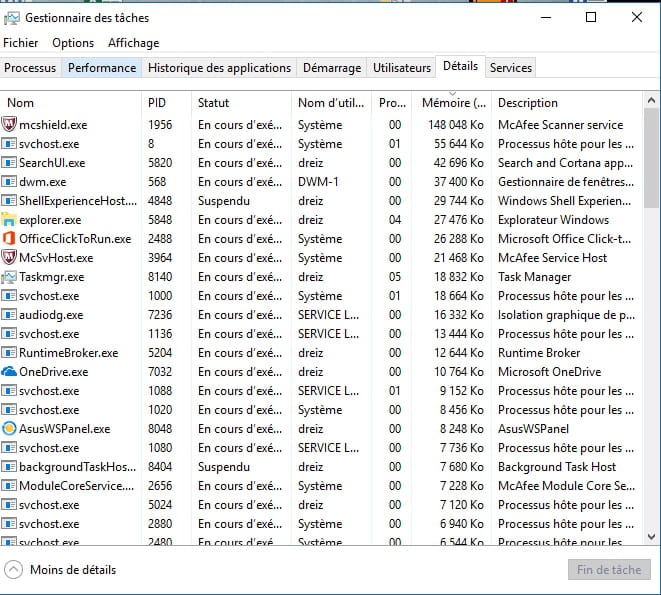Switch to the Services tab

(511, 68)
